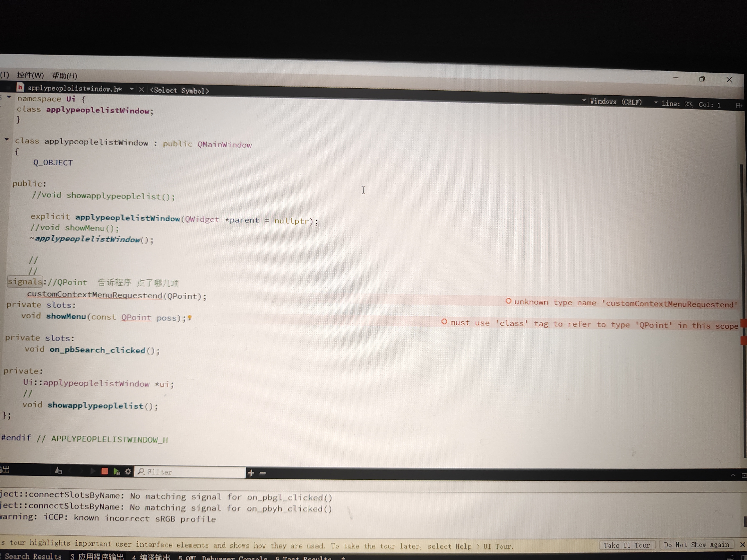The height and width of the screenshot is (560, 747).
Task: Click the split editor icon at top right
Action: click(x=739, y=106)
